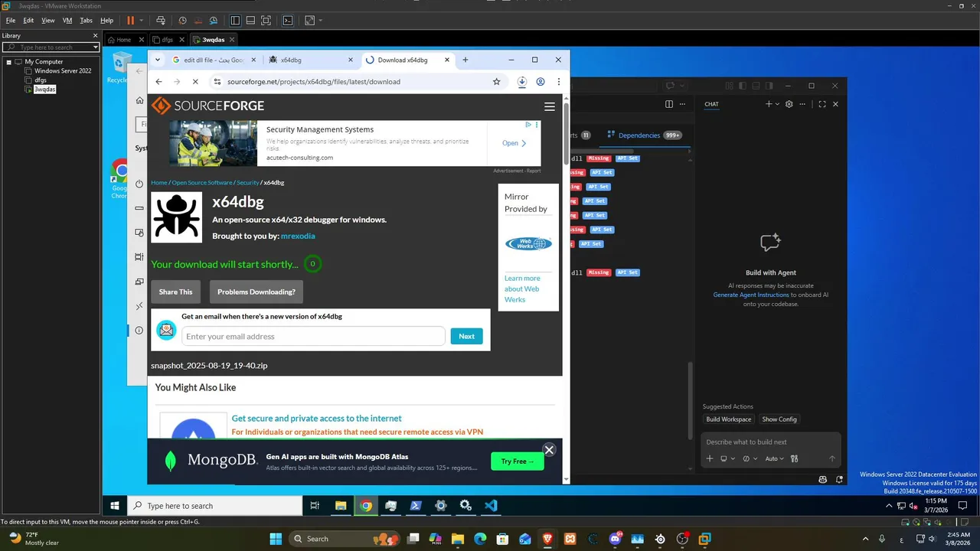This screenshot has height=551, width=980.
Task: Open chat session target dropdown
Action: (727, 458)
